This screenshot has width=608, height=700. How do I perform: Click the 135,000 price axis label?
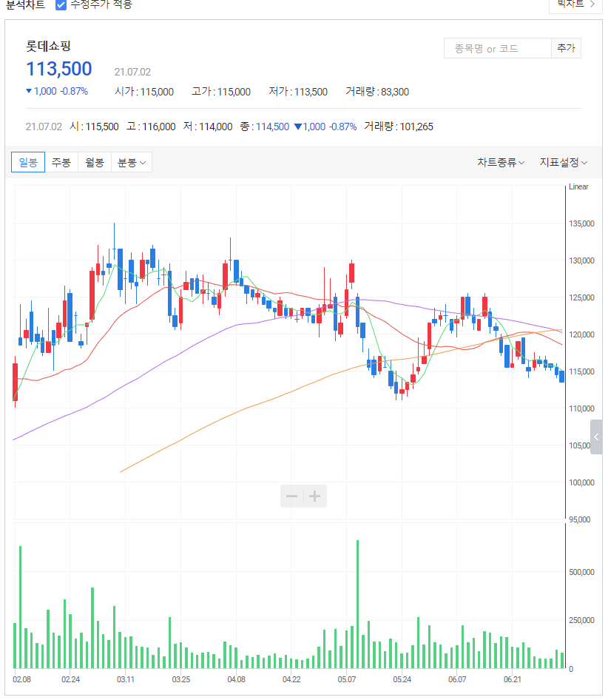tap(581, 223)
